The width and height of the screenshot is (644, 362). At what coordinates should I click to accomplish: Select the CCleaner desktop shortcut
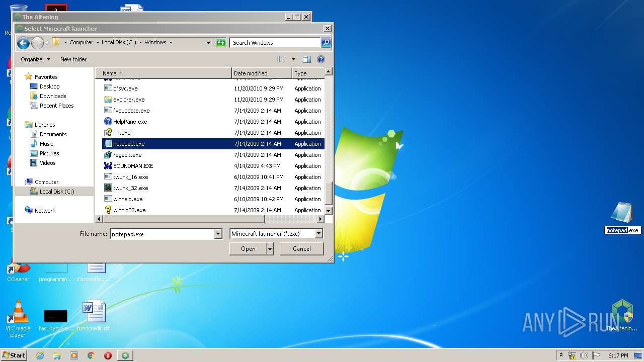click(18, 273)
